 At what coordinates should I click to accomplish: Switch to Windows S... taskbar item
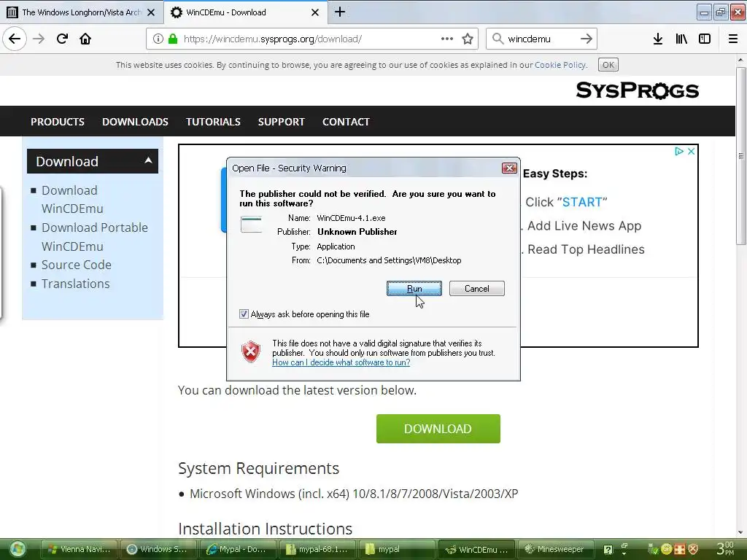[x=158, y=550]
